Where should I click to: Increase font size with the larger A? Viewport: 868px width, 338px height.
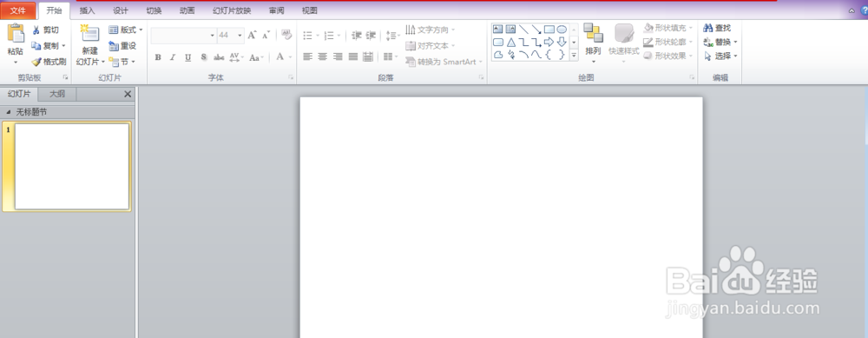click(x=252, y=36)
